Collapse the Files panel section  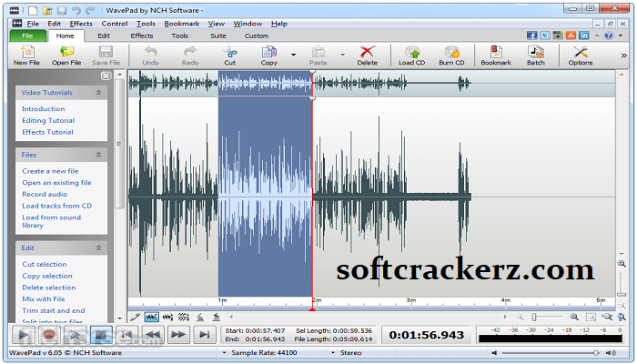pyautogui.click(x=98, y=155)
